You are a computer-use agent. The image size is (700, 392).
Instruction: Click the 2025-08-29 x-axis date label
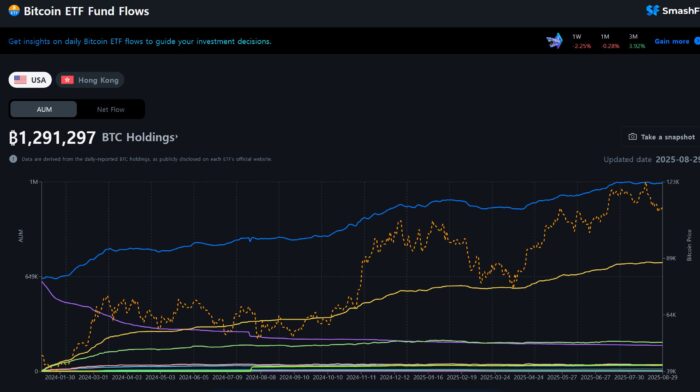tap(662, 377)
